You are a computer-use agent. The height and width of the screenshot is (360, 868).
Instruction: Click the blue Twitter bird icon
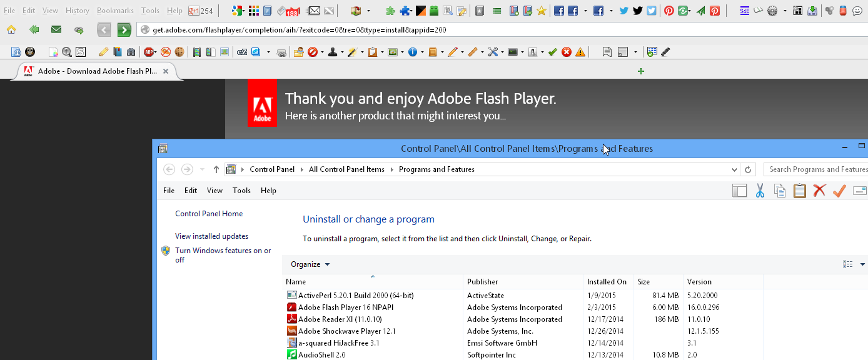624,11
